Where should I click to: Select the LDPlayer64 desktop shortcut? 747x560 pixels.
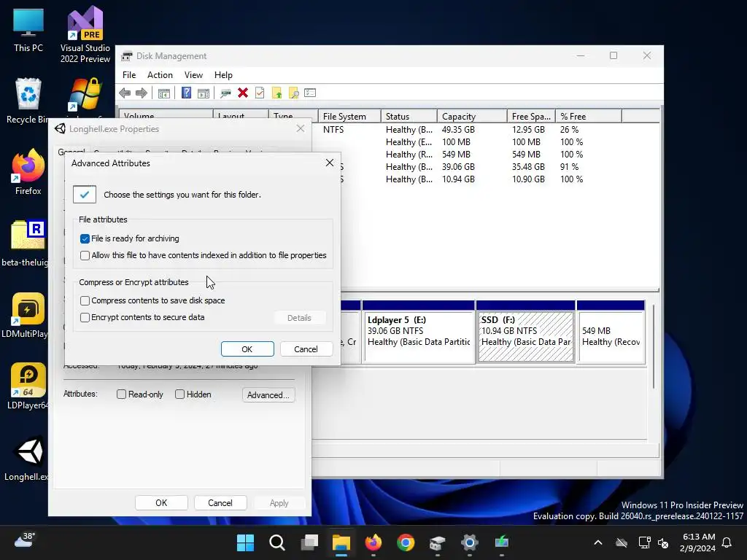click(x=27, y=386)
